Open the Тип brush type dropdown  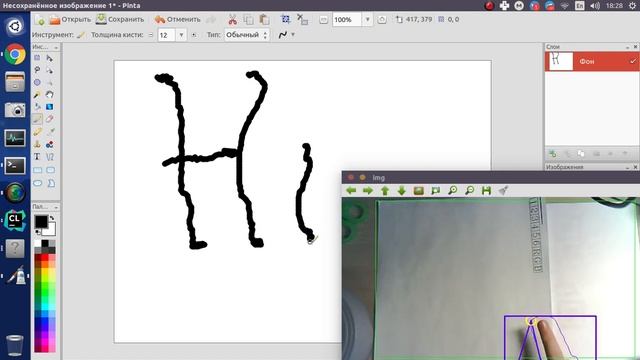click(247, 35)
